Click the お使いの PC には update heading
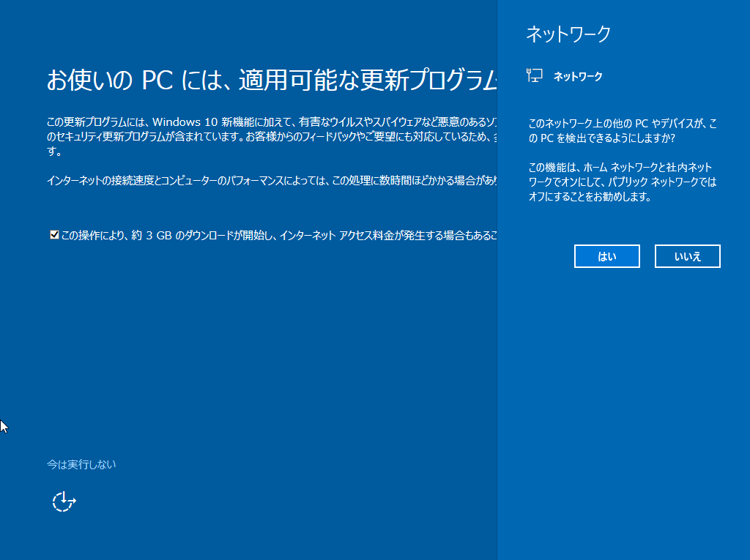Viewport: 750px width, 560px height. click(x=272, y=79)
